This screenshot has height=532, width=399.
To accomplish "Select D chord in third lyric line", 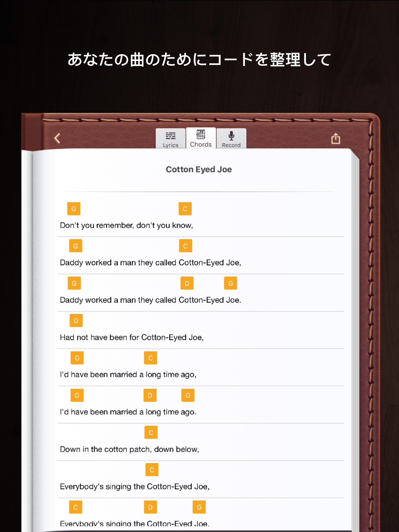I will 187,283.
